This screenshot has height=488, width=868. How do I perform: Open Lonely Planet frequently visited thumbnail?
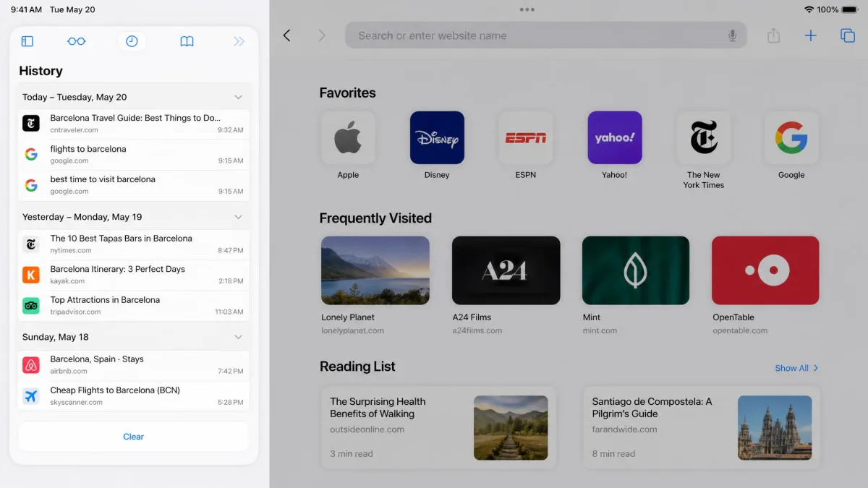(375, 270)
